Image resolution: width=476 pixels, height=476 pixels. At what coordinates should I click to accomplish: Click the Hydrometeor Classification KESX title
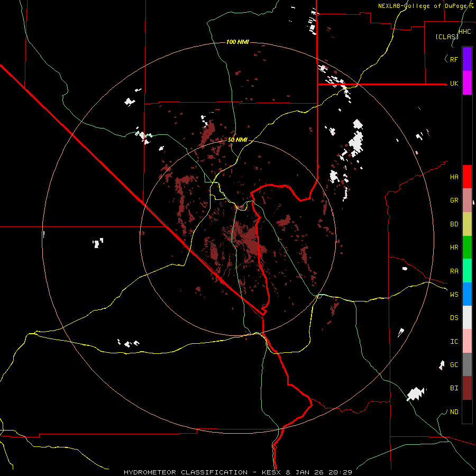(204, 472)
